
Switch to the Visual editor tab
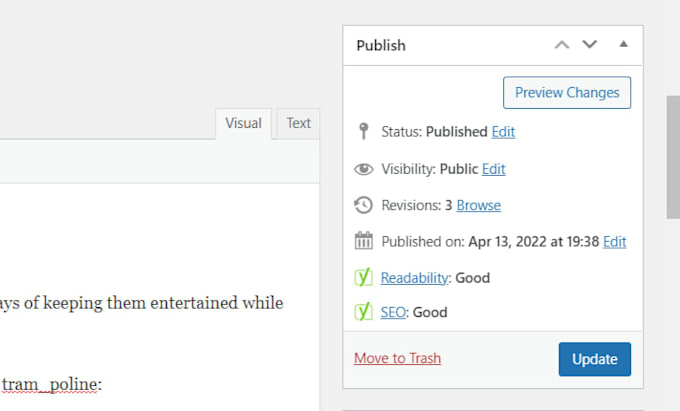[x=243, y=123]
